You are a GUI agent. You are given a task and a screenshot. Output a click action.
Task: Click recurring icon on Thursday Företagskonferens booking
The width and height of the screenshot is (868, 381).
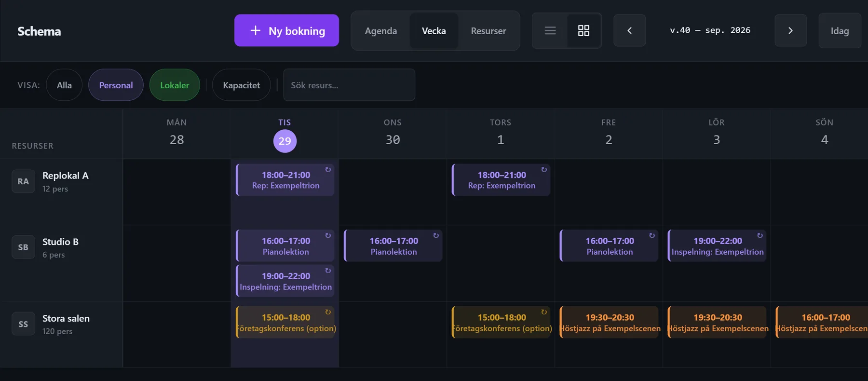point(544,312)
